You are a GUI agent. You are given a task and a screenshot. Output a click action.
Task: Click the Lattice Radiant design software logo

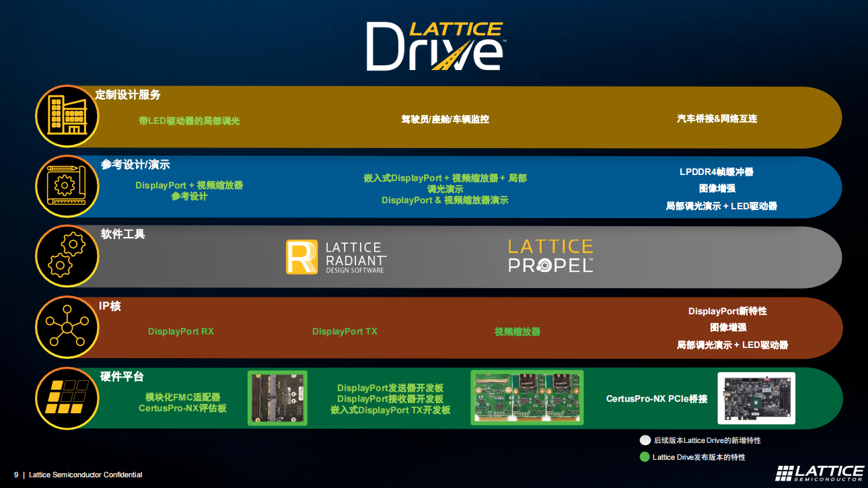pos(336,257)
